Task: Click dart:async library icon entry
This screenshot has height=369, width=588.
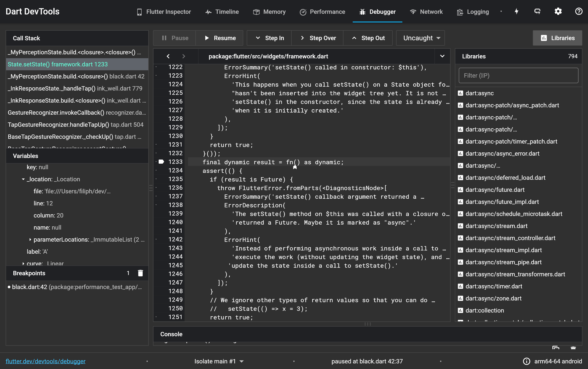Action: click(460, 93)
